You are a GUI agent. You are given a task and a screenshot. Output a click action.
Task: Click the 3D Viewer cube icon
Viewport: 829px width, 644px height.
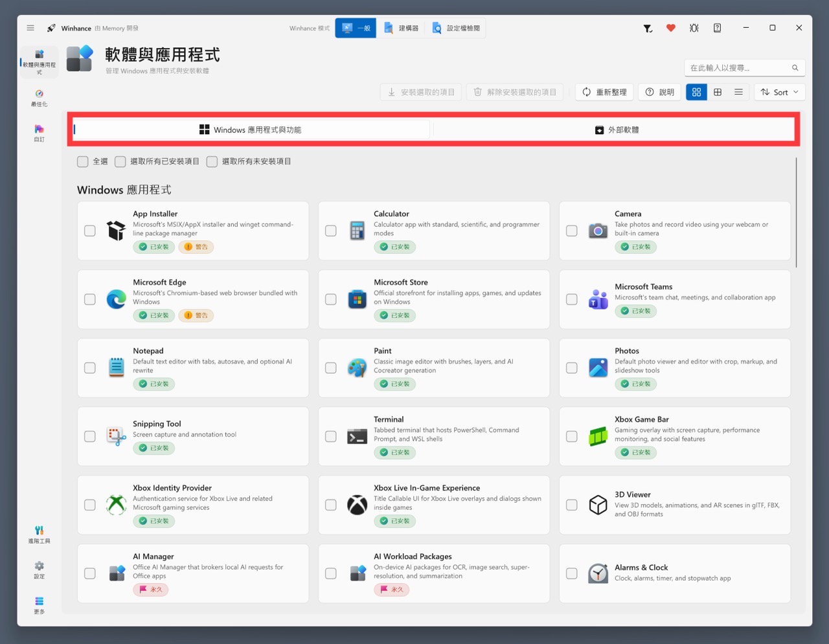(x=598, y=505)
